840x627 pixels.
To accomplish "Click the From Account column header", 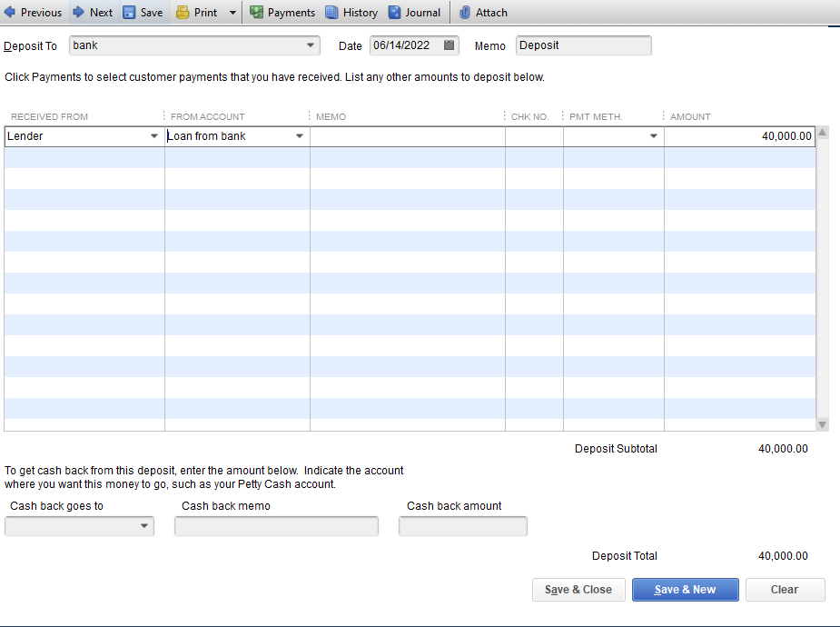I will [x=207, y=117].
